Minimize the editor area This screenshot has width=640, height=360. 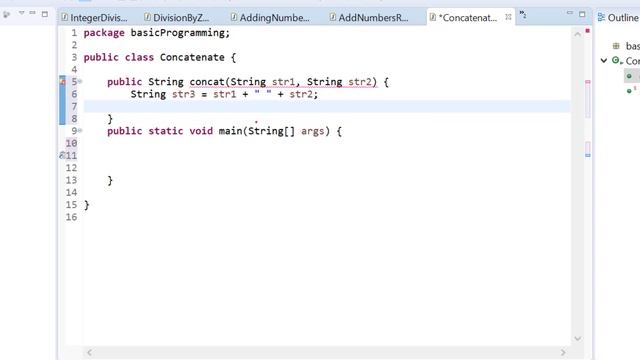(570, 13)
